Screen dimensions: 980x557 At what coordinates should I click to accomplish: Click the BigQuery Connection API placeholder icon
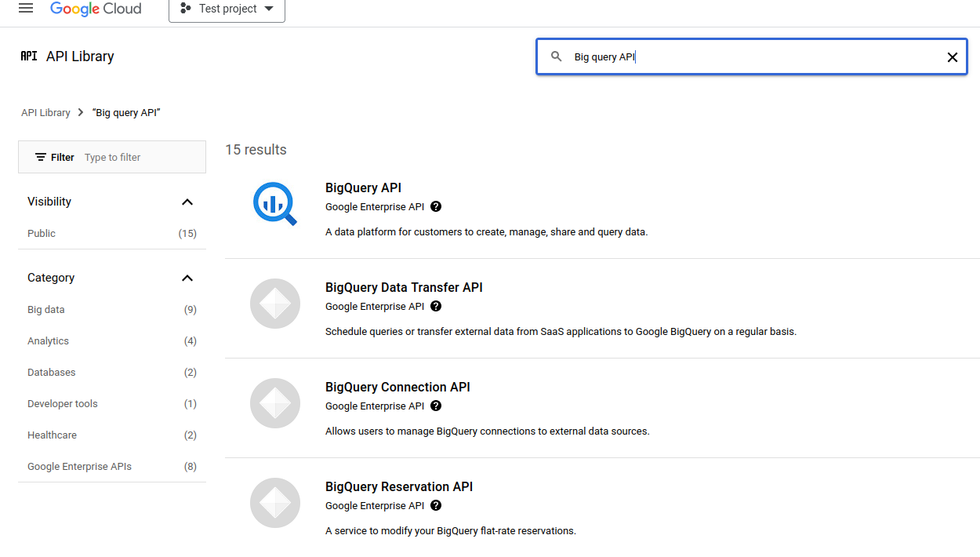tap(275, 403)
